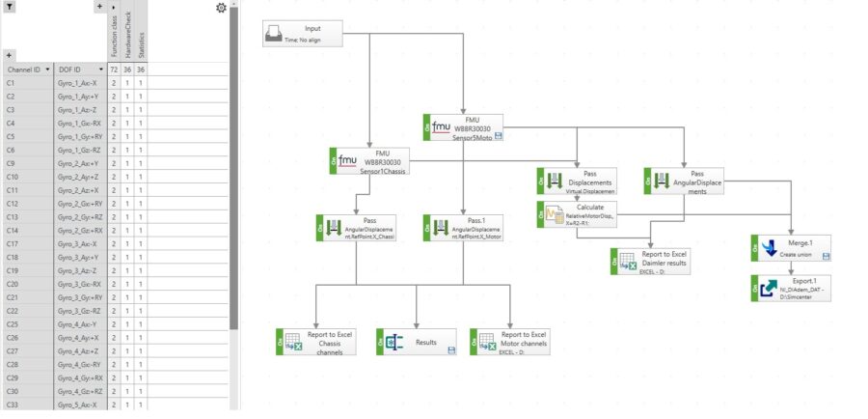Click Excel icon on Chassis channels node
868x419 pixels.
[292, 342]
